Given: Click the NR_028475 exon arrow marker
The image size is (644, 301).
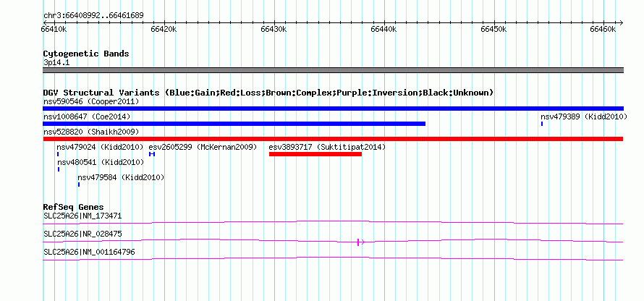Looking at the screenshot, I should click(x=360, y=242).
